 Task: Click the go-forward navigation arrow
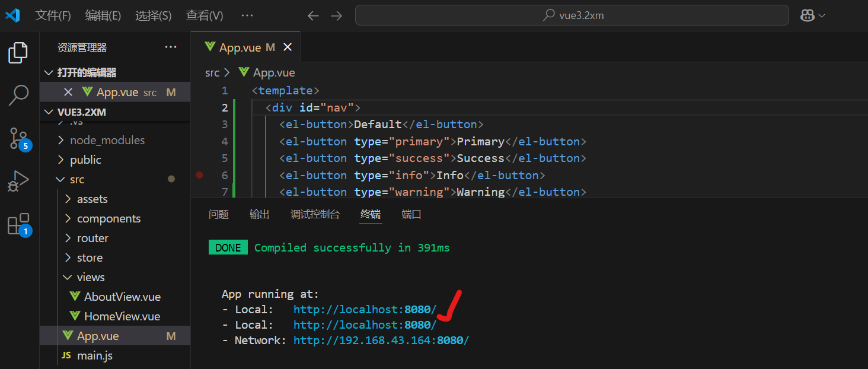pyautogui.click(x=336, y=15)
